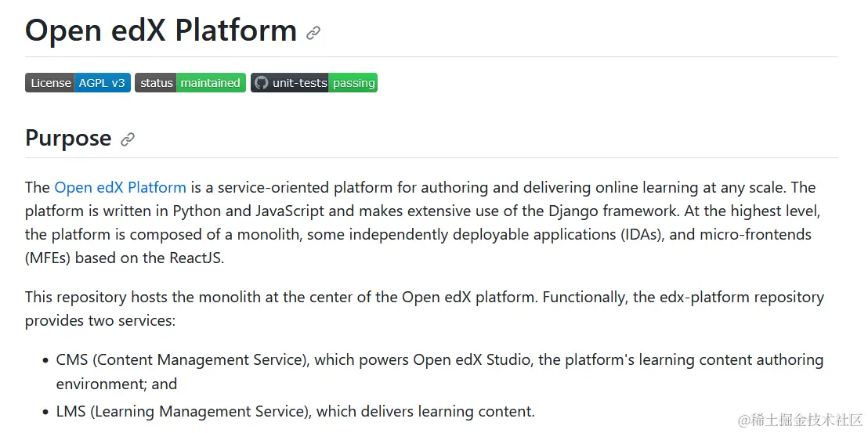
Task: Click the anchor link icon next to Purpose
Action: [x=128, y=139]
